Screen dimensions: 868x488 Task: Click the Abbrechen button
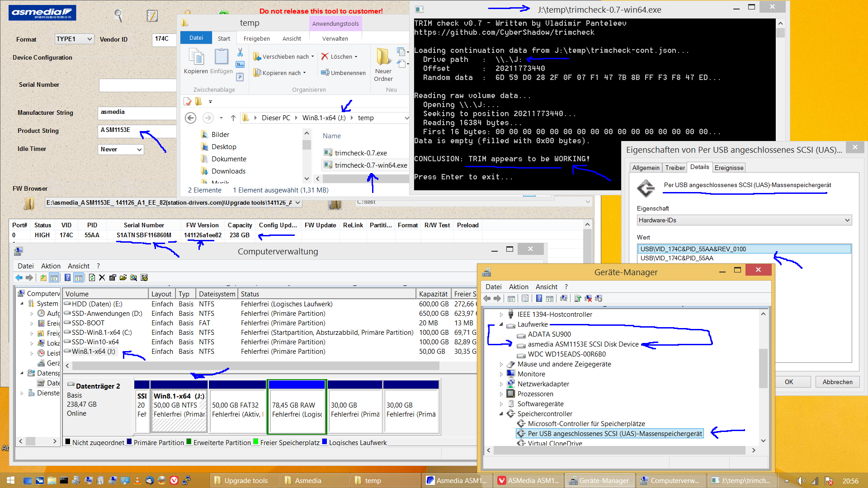coord(837,382)
